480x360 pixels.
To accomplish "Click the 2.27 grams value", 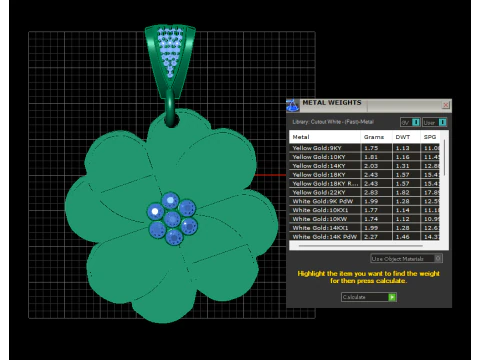I will pos(371,237).
